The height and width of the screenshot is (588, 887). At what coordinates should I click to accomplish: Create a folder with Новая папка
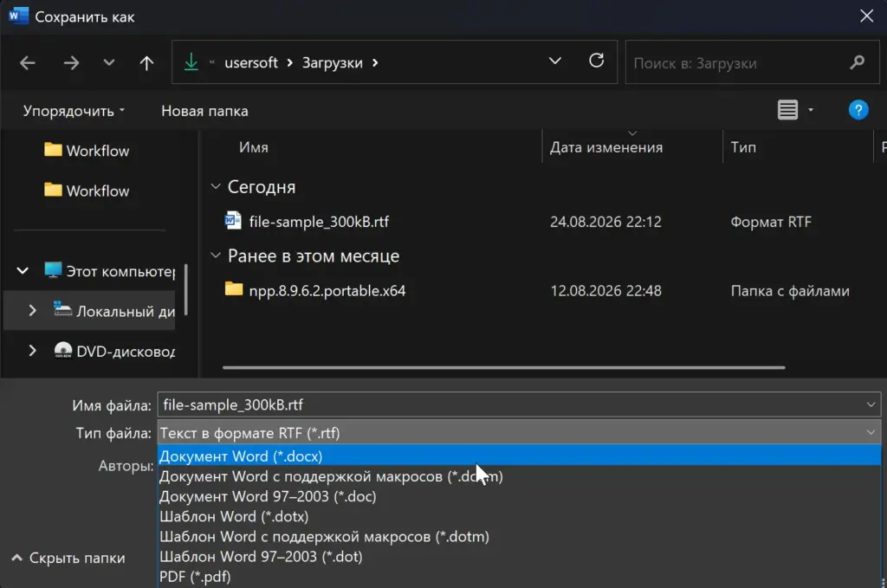[204, 111]
